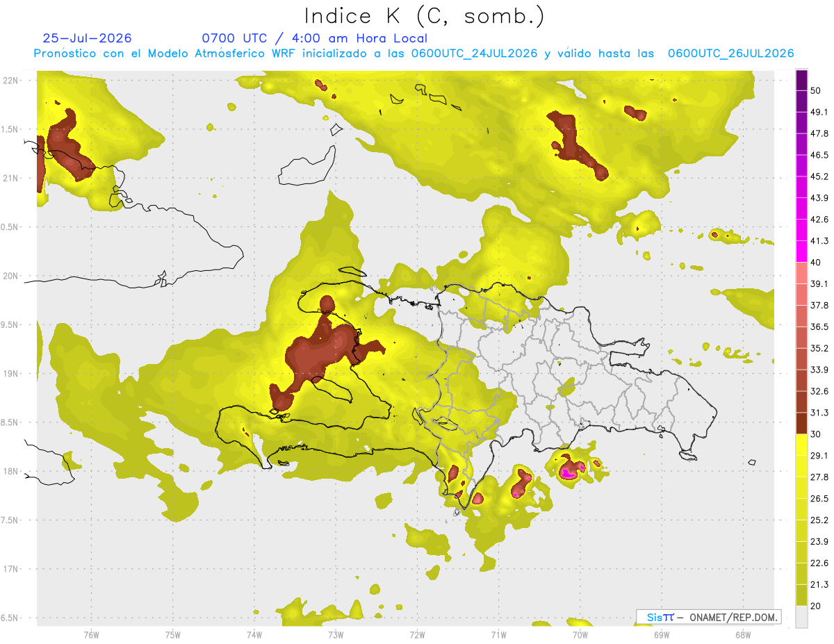Screen dimensions: 834x644
Task: Click the colorbar value "21.3"
Action: point(819,584)
